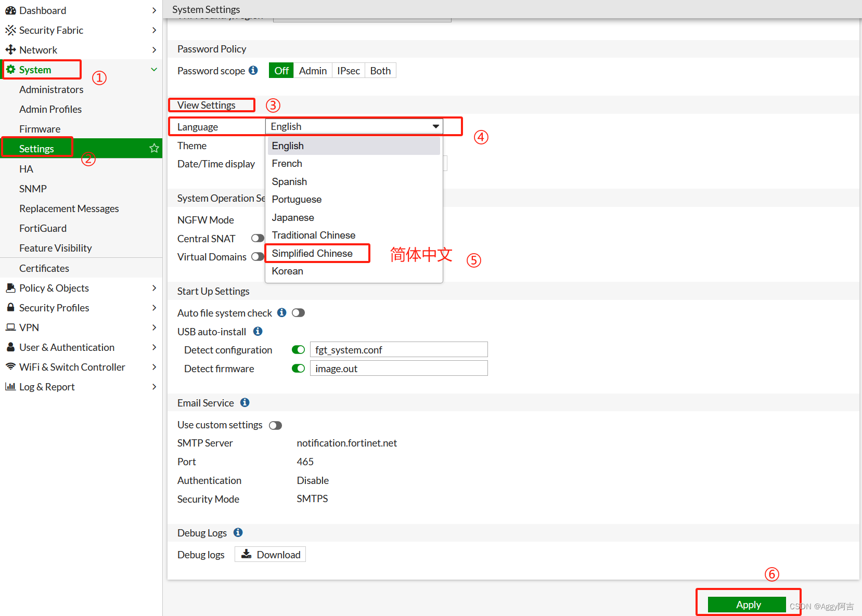Choose French from language list
Image resolution: width=862 pixels, height=616 pixels.
pos(354,163)
